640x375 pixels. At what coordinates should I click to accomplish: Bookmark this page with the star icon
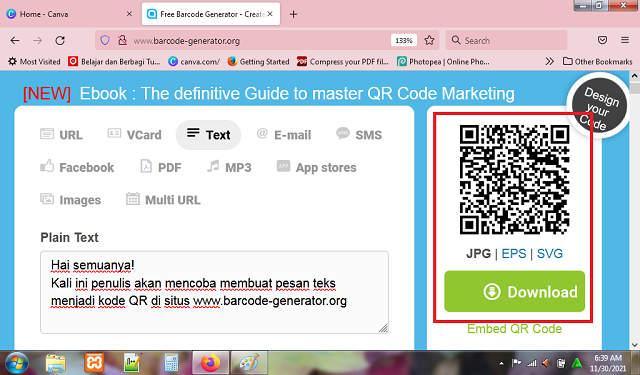429,40
